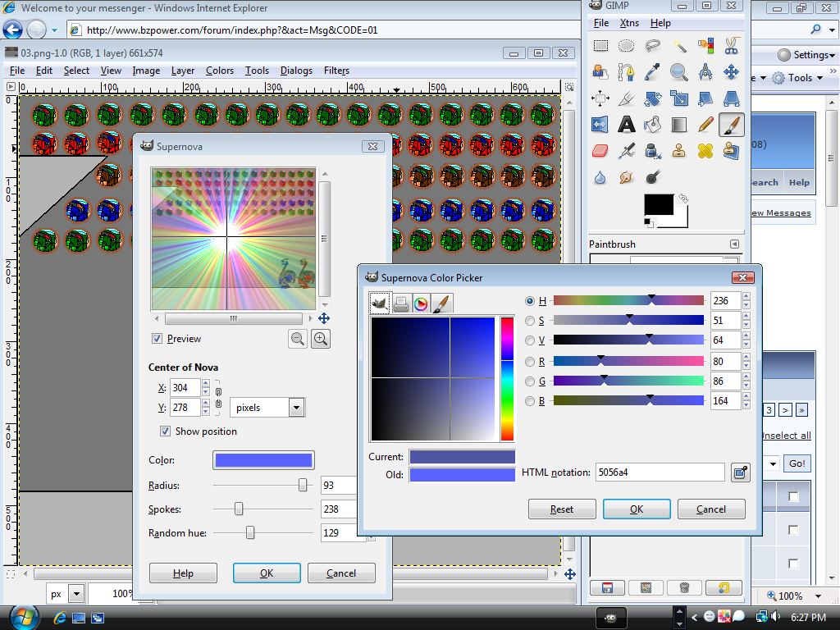Disable the Preview checkbox in Supernova dialog
The width and height of the screenshot is (840, 630).
[156, 338]
